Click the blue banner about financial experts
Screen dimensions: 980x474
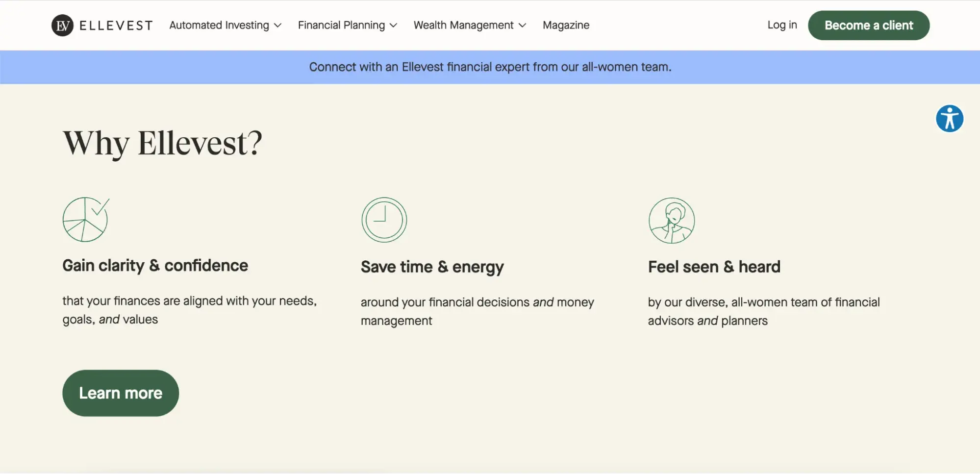tap(490, 67)
